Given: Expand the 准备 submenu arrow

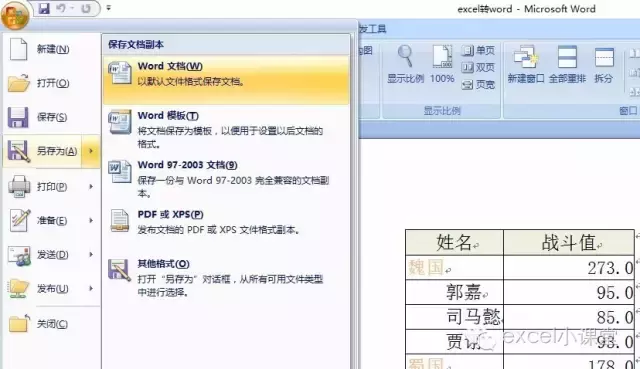Looking at the screenshot, I should click(x=91, y=220).
